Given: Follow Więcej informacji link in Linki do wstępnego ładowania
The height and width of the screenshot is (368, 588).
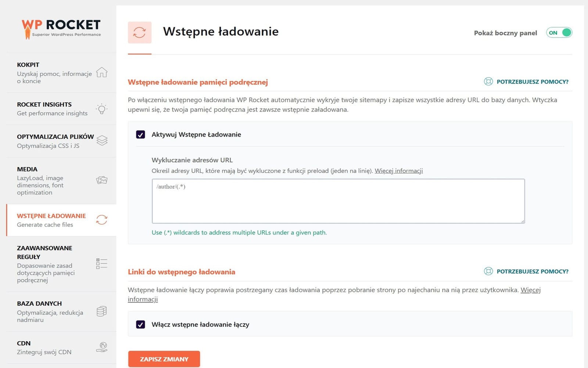Looking at the screenshot, I should (531, 290).
